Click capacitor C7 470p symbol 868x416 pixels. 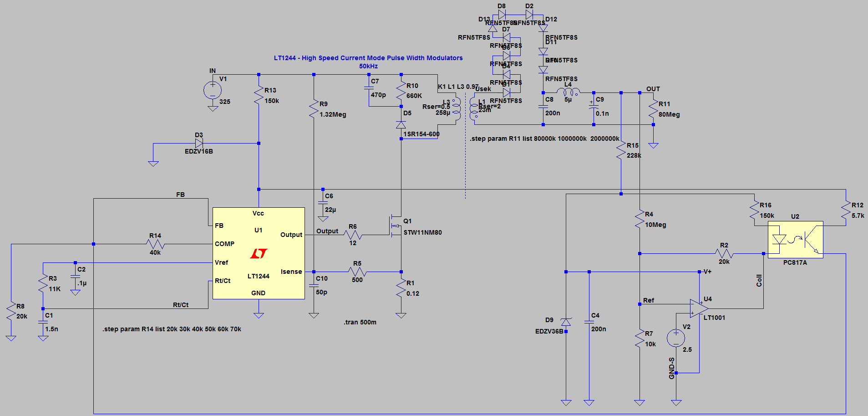(369, 88)
